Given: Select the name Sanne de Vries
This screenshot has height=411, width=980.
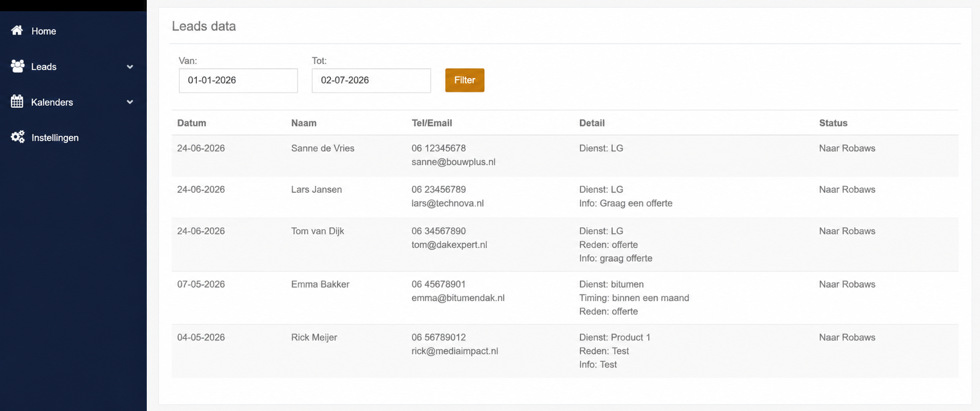Looking at the screenshot, I should [x=323, y=148].
